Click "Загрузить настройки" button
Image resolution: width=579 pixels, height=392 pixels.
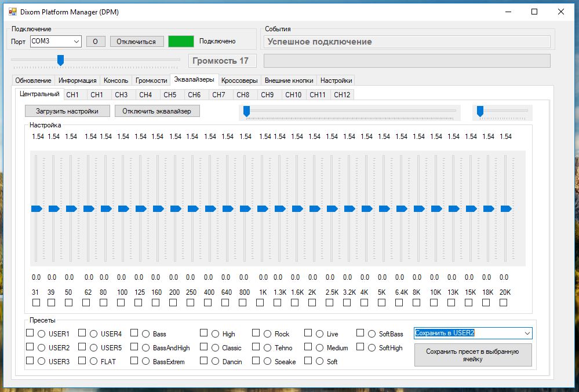pos(67,111)
